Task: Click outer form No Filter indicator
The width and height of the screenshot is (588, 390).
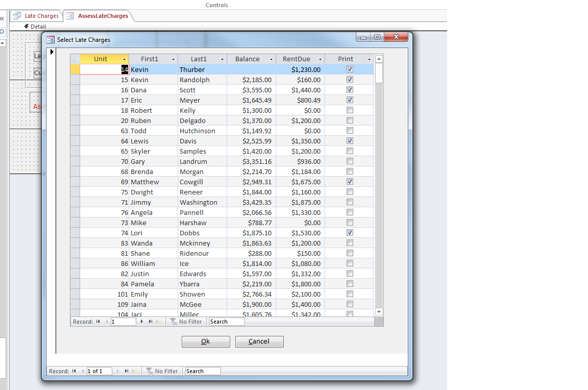Action: (162, 371)
